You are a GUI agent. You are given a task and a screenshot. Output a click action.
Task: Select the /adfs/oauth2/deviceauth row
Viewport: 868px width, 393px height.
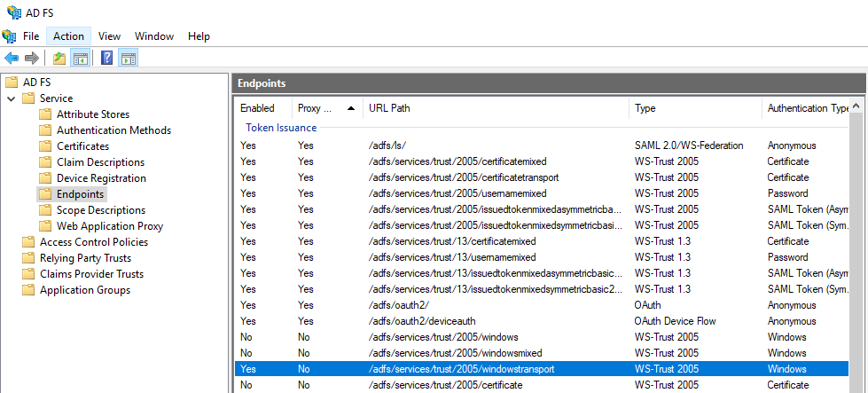coord(542,321)
